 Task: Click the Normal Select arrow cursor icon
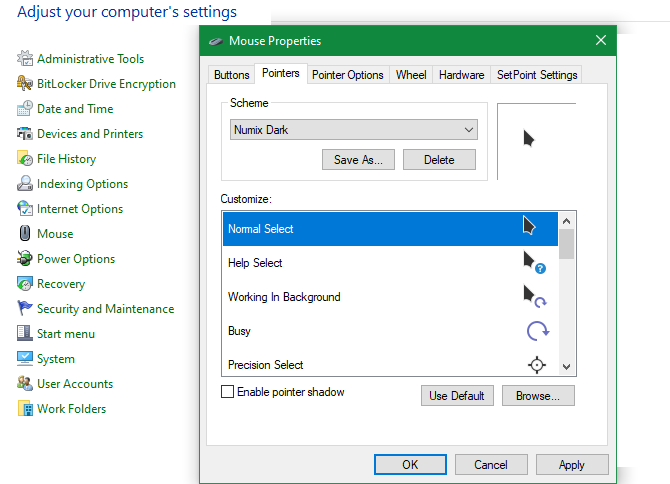coord(529,225)
